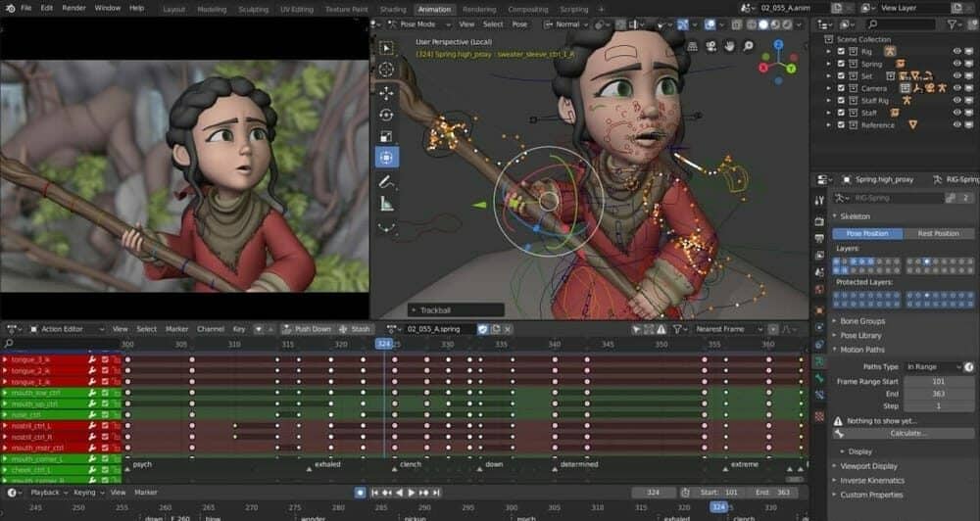Click the pan hand icon in viewport
Screen dimensions: 980x521
pyautogui.click(x=729, y=46)
